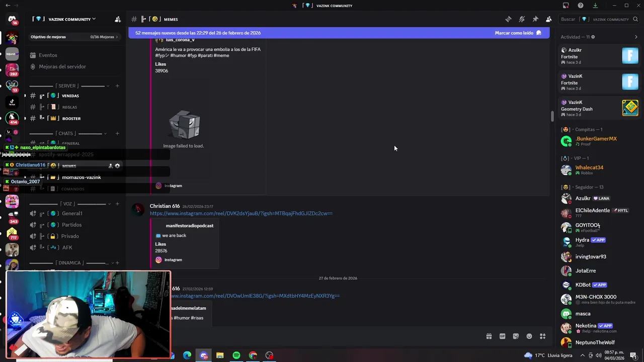Edit MEMES channel settings gear
This screenshot has width=644, height=362.
pyautogui.click(x=117, y=165)
